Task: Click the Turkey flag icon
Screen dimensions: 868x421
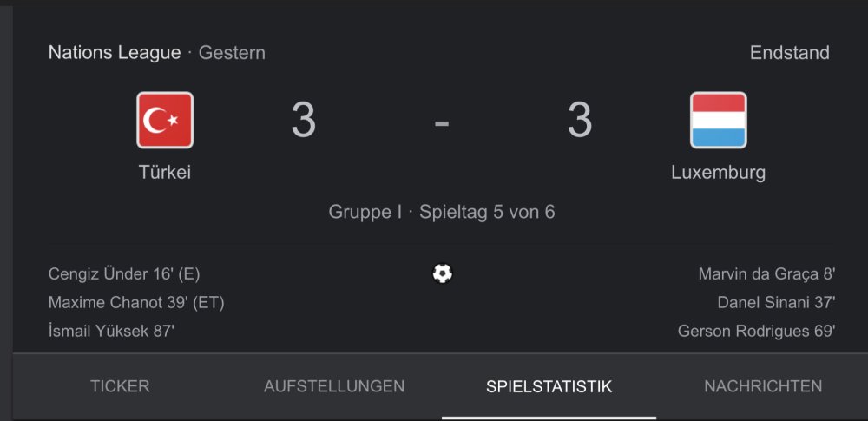Action: pyautogui.click(x=165, y=120)
